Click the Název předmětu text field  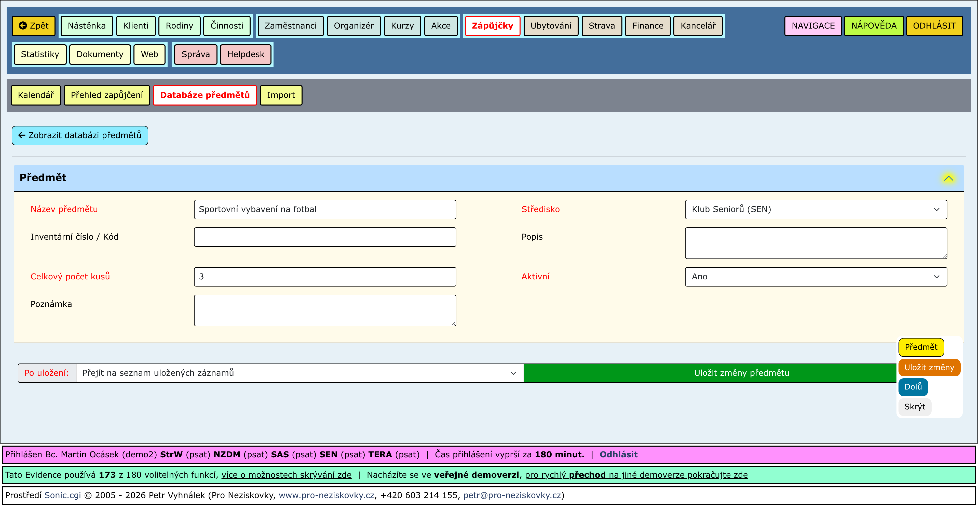pos(325,210)
